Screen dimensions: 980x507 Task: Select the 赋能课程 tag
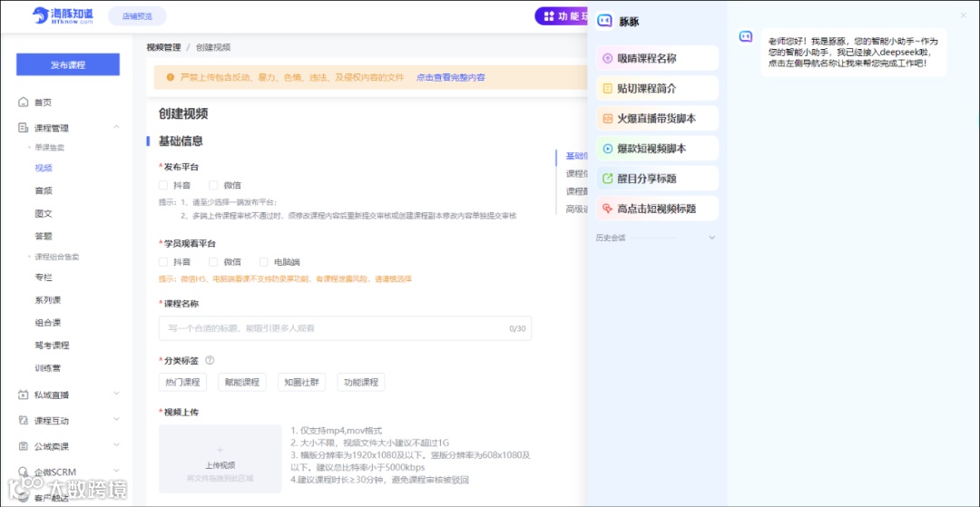(x=242, y=382)
